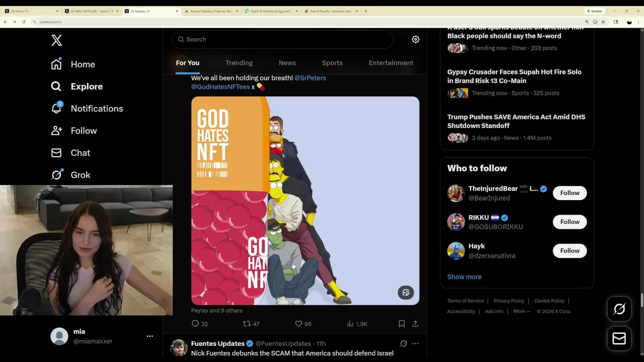
Task: Click Show more under Who to follow
Action: (x=464, y=277)
